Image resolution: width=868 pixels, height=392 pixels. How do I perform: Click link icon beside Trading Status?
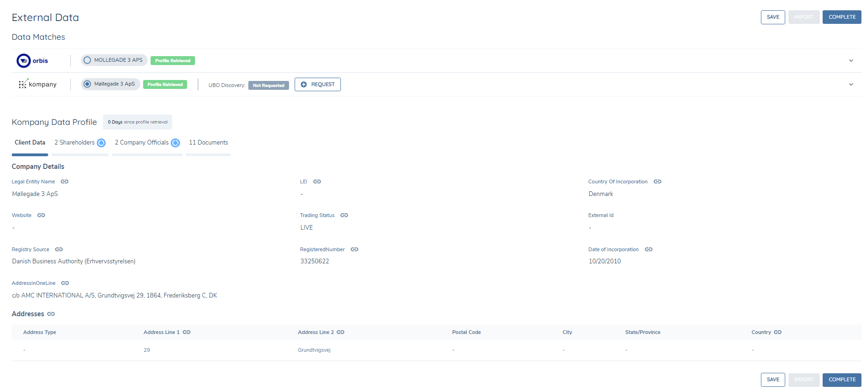point(344,215)
